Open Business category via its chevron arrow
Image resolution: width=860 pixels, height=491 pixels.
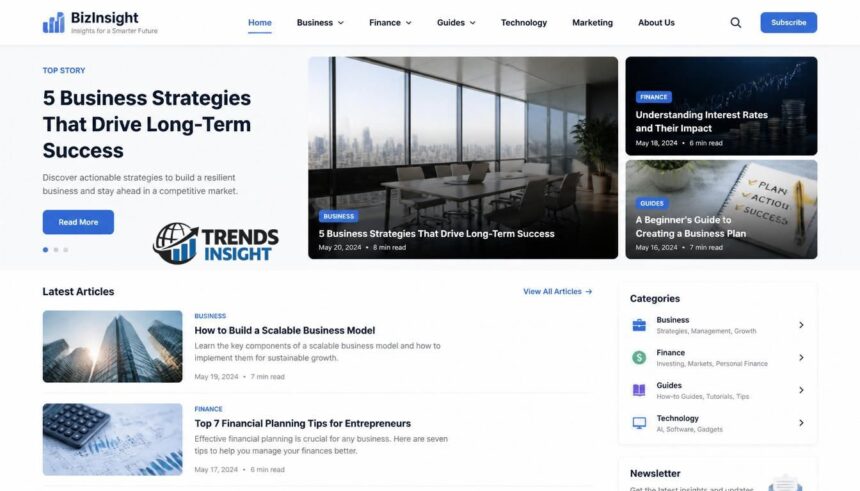801,325
